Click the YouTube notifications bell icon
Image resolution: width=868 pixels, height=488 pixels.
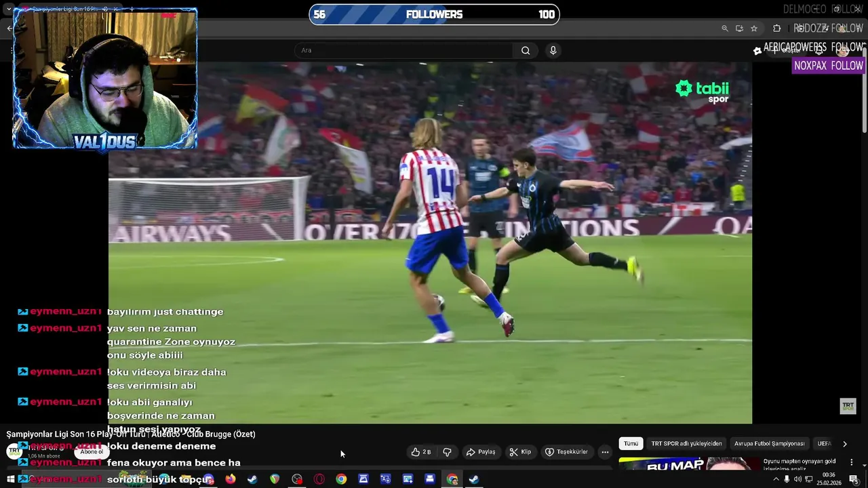[x=818, y=50]
